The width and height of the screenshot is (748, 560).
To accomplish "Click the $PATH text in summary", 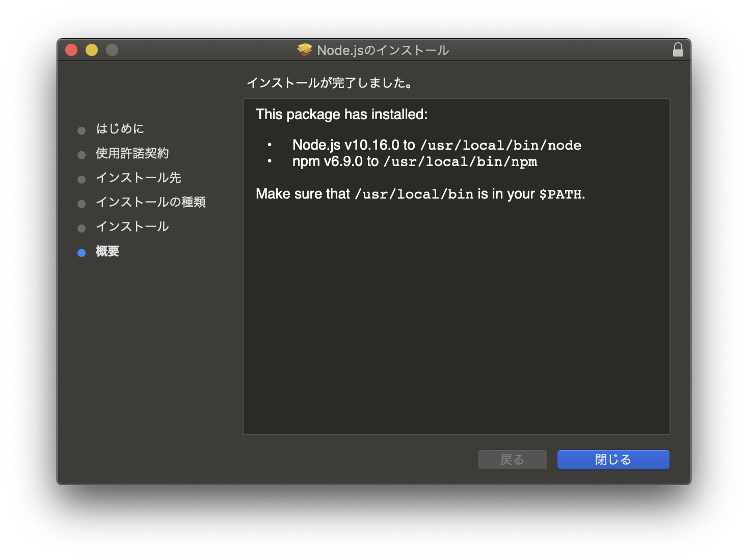I will click(x=560, y=194).
